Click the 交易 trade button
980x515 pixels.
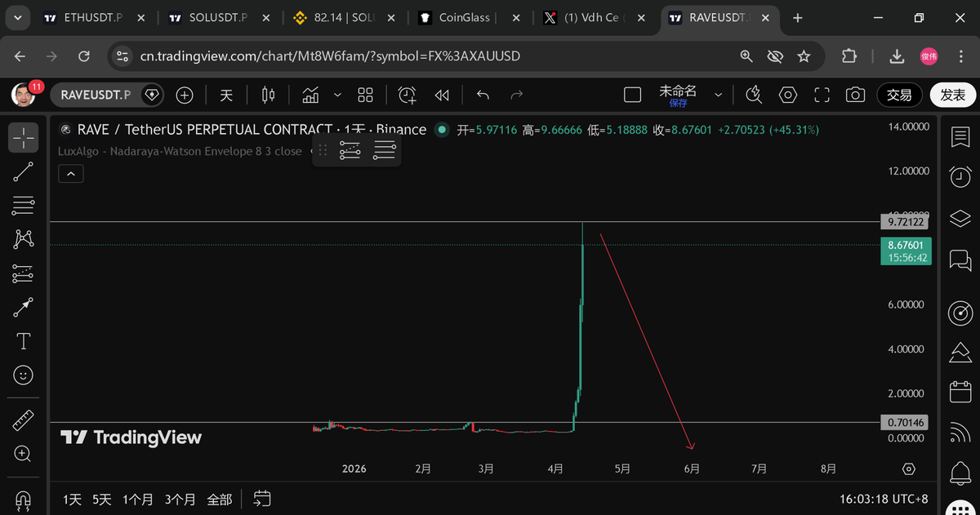click(900, 95)
